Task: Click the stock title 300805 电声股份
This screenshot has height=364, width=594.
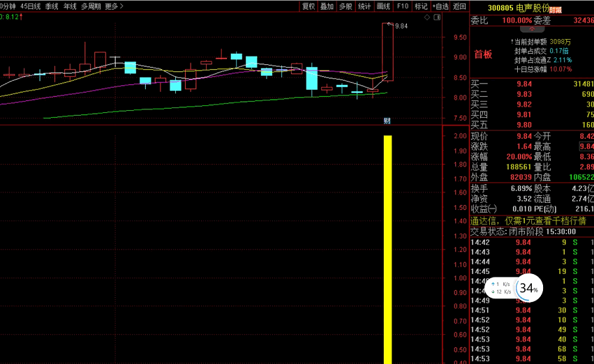Action: point(518,8)
